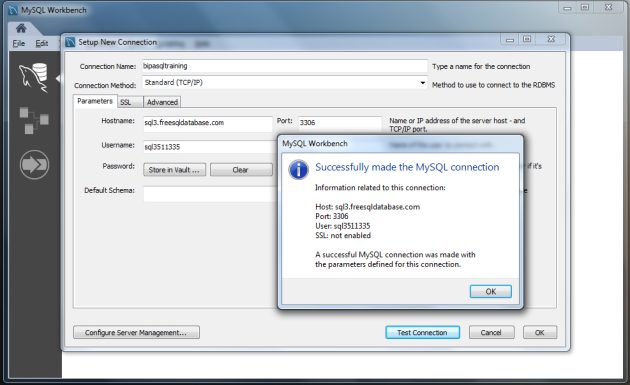Open the File menu
The width and height of the screenshot is (630, 385).
click(x=19, y=43)
